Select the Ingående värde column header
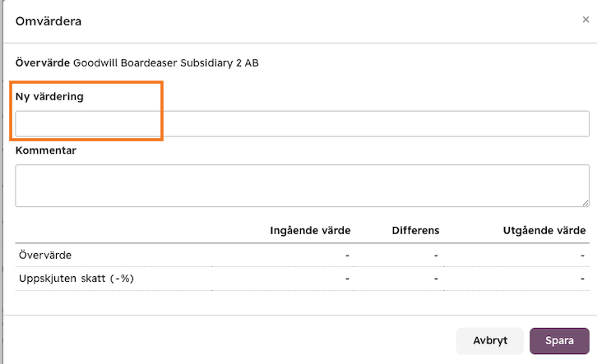This screenshot has width=597, height=364. coord(310,231)
